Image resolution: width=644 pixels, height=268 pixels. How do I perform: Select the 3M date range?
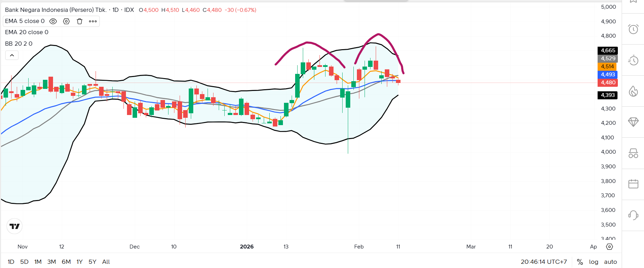click(52, 262)
